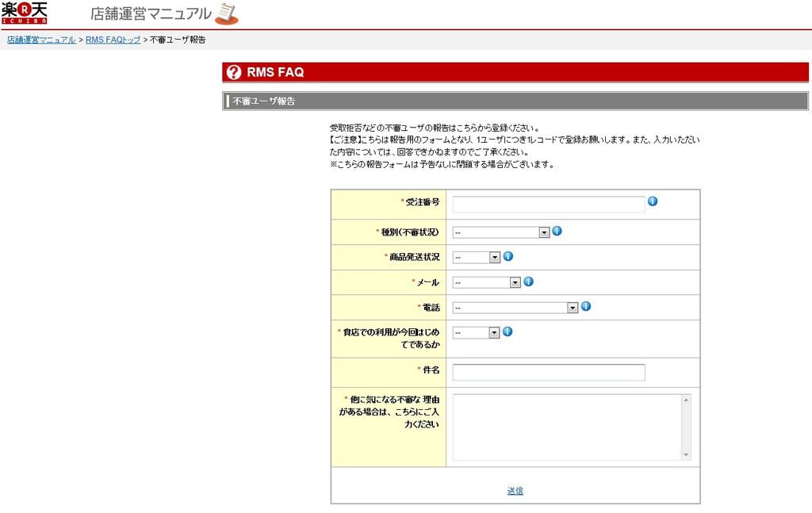Click the 受注番号 field label
812x513 pixels.
point(423,202)
